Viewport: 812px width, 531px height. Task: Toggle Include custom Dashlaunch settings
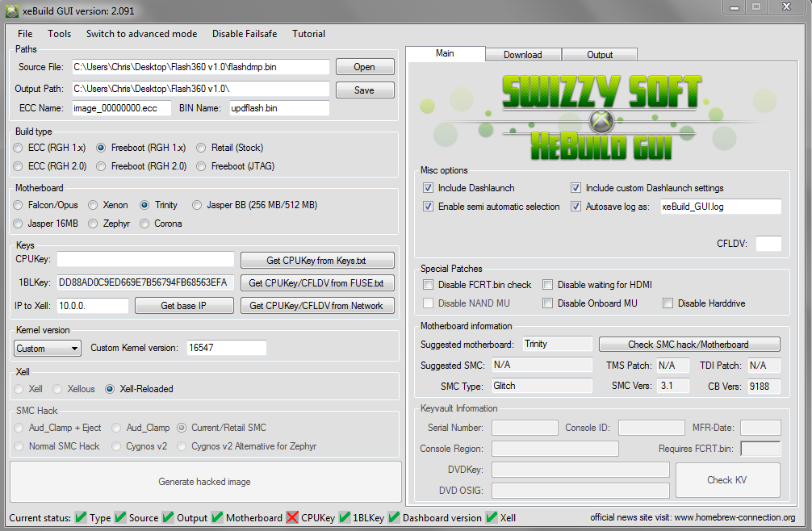pos(576,188)
